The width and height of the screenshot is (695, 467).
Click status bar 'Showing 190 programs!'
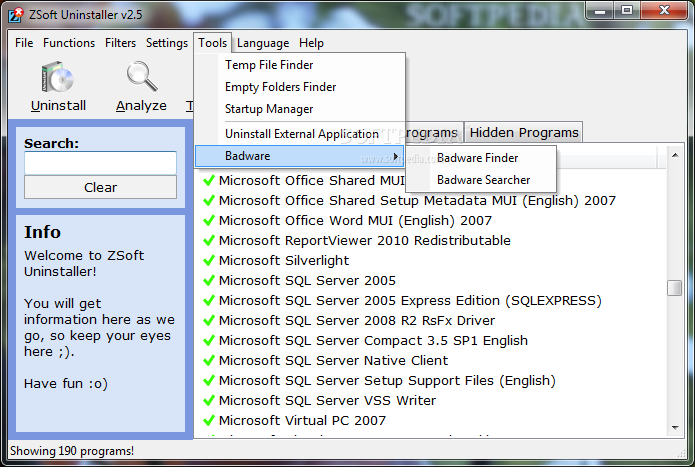[72, 451]
